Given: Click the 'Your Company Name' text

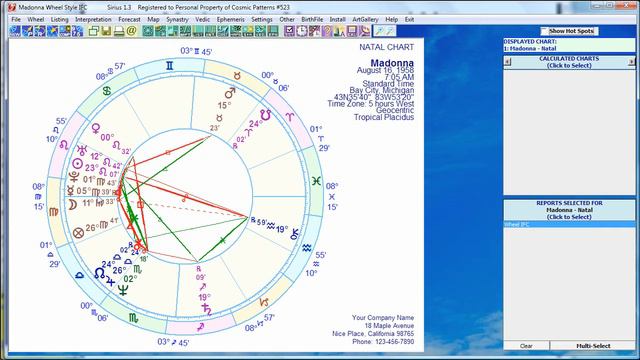Looking at the screenshot, I should [x=383, y=318].
